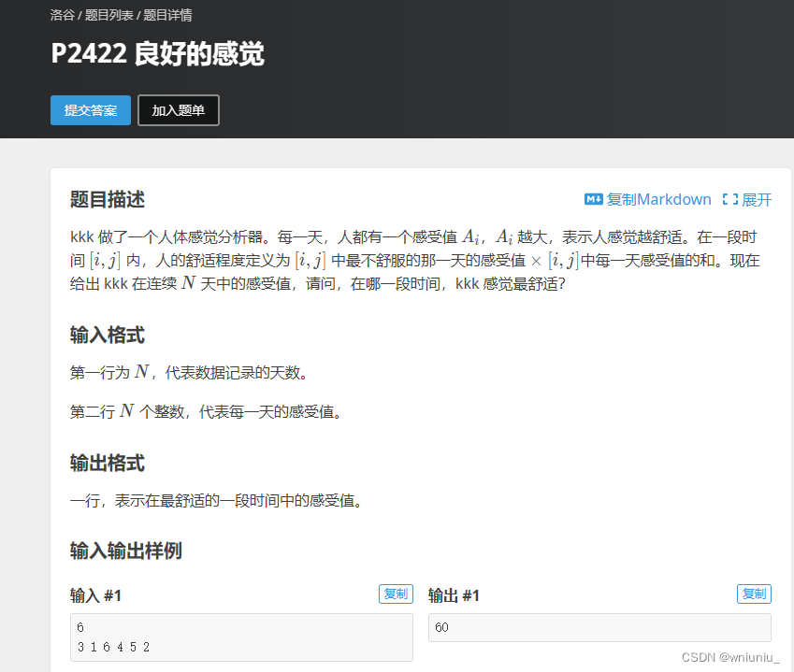The height and width of the screenshot is (672, 794).
Task: Click the line 第一行为 N，代表数据记录的天数
Action: (189, 373)
